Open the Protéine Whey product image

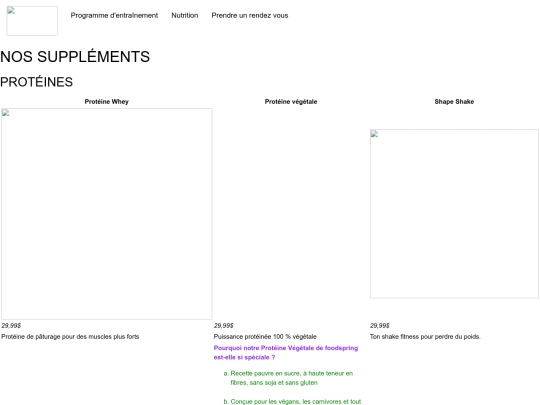pyautogui.click(x=106, y=214)
